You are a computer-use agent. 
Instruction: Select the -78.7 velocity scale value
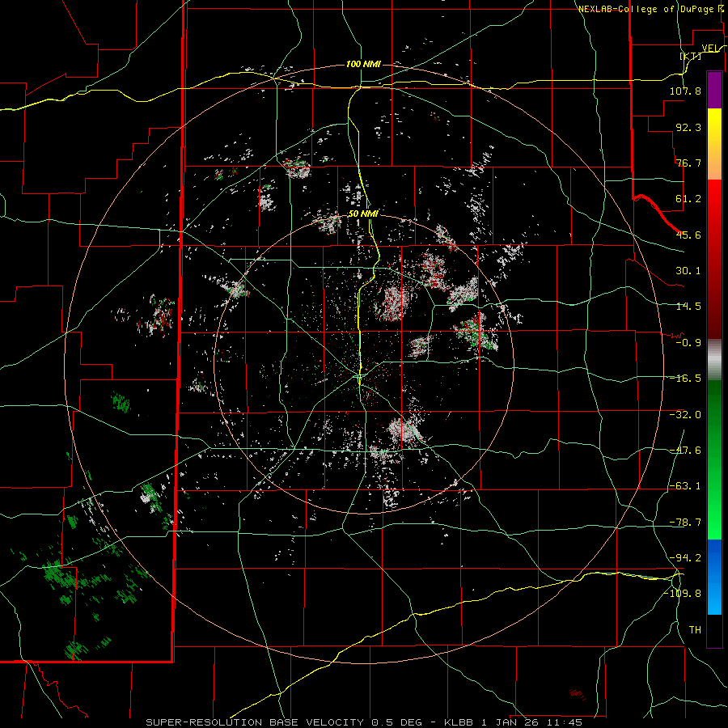click(685, 523)
